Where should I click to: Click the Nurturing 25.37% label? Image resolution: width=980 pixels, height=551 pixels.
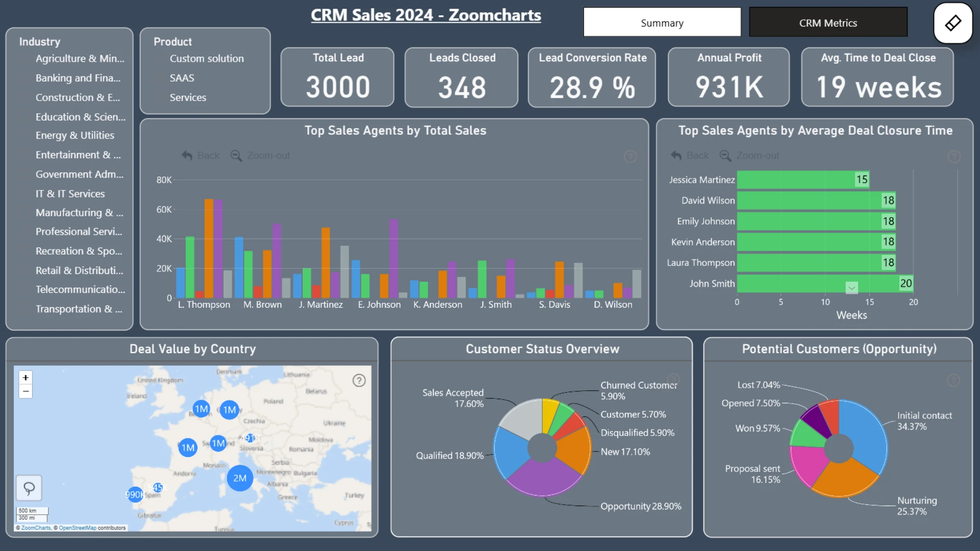[917, 506]
